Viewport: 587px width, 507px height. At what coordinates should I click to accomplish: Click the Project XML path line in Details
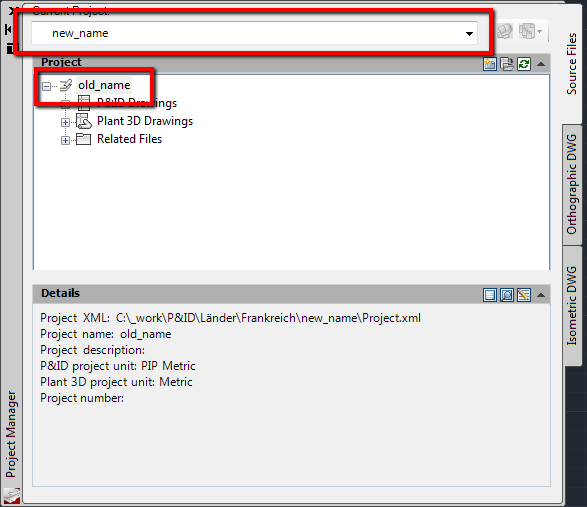pyautogui.click(x=230, y=318)
